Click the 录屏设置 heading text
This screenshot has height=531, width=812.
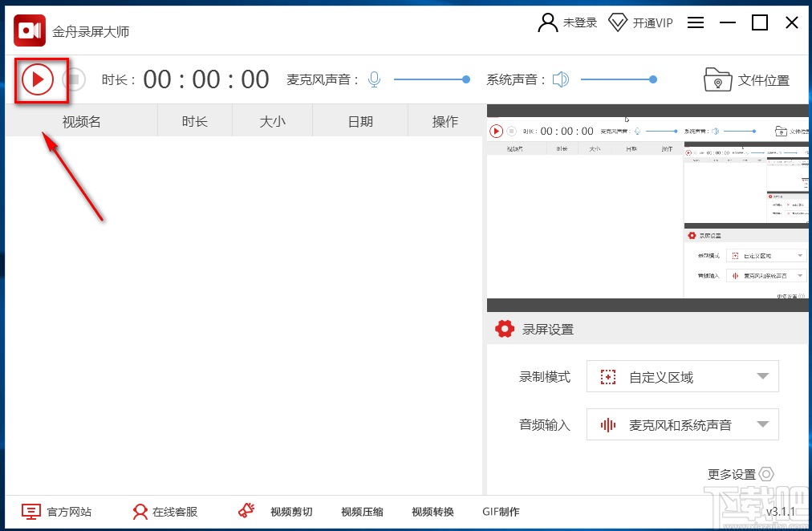548,330
